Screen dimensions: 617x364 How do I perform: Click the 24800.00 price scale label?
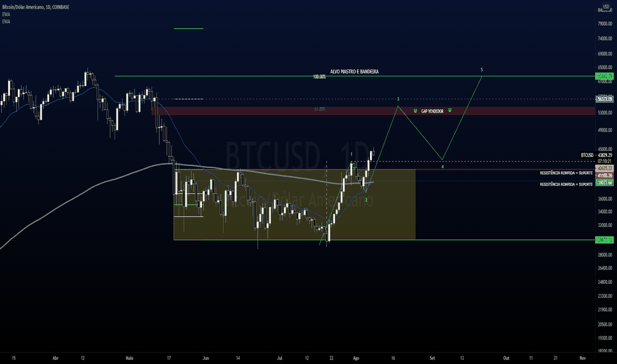point(605,282)
